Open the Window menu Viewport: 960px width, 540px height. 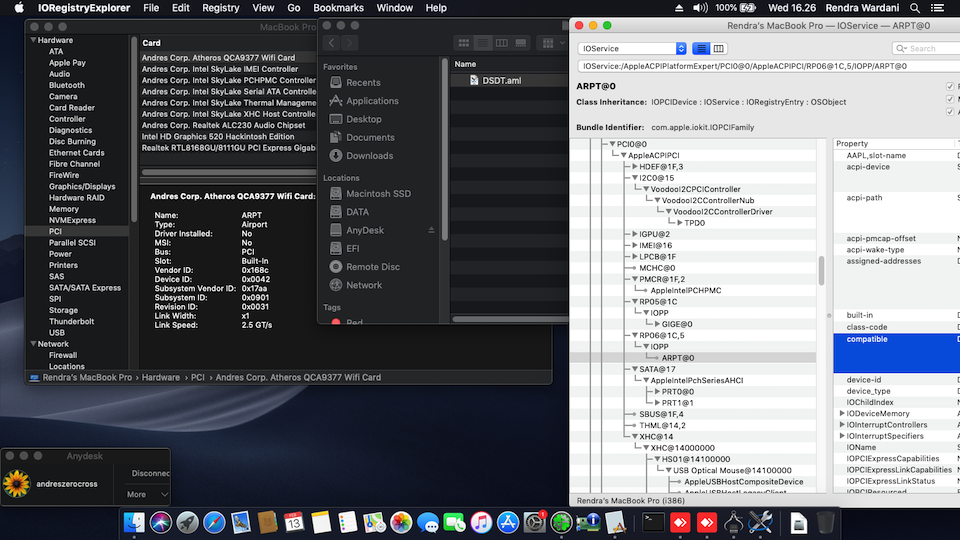tap(394, 8)
